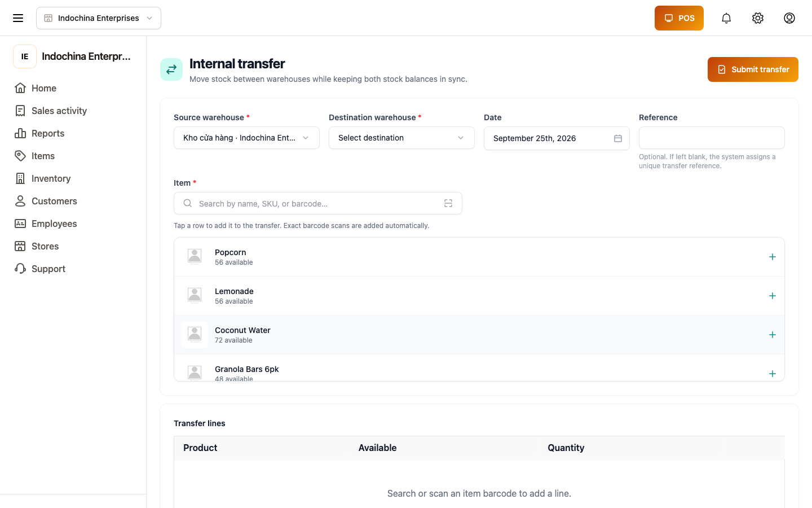Open the Source warehouse dropdown
The width and height of the screenshot is (812, 508).
[x=246, y=138]
